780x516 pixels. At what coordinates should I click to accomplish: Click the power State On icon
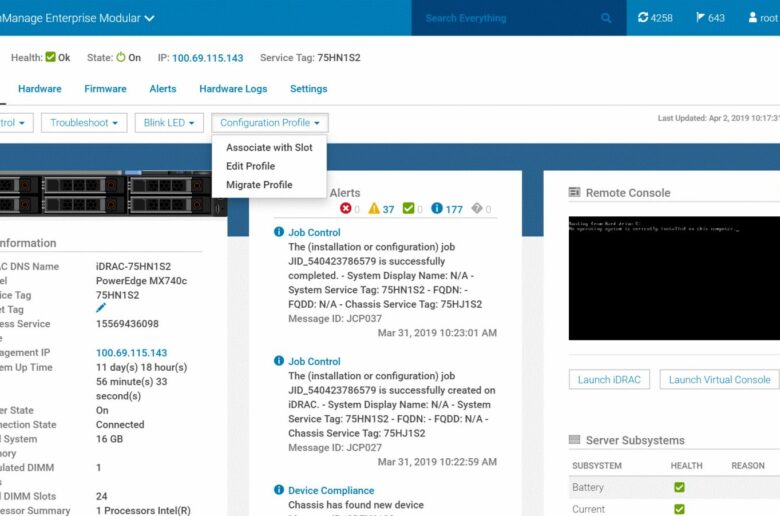(x=121, y=57)
